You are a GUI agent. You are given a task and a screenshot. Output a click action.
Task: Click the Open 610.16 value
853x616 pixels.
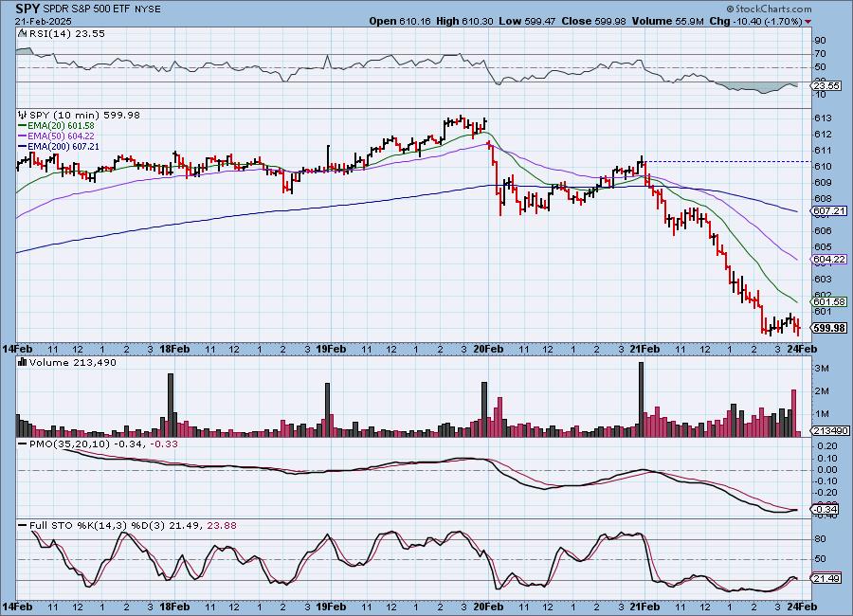point(400,21)
